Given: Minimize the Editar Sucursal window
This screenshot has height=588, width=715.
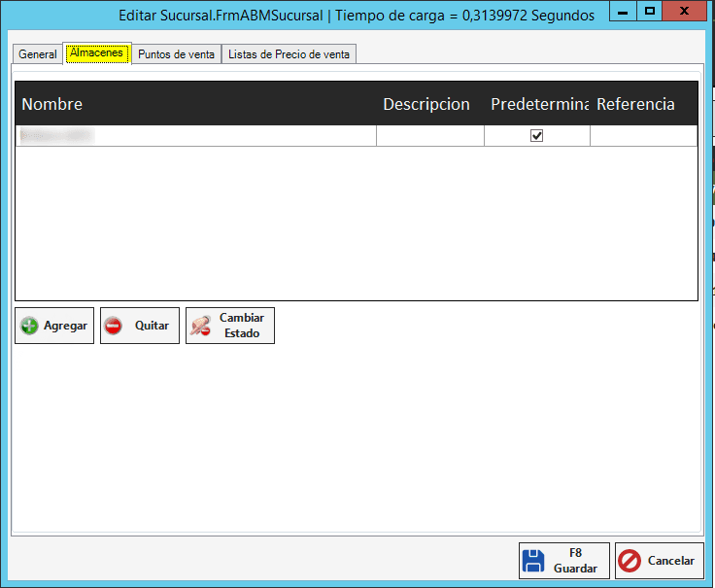Looking at the screenshot, I should tap(623, 11).
